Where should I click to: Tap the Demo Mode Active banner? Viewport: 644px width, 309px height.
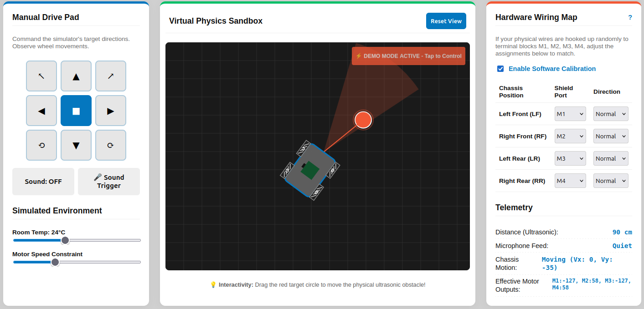pyautogui.click(x=408, y=56)
